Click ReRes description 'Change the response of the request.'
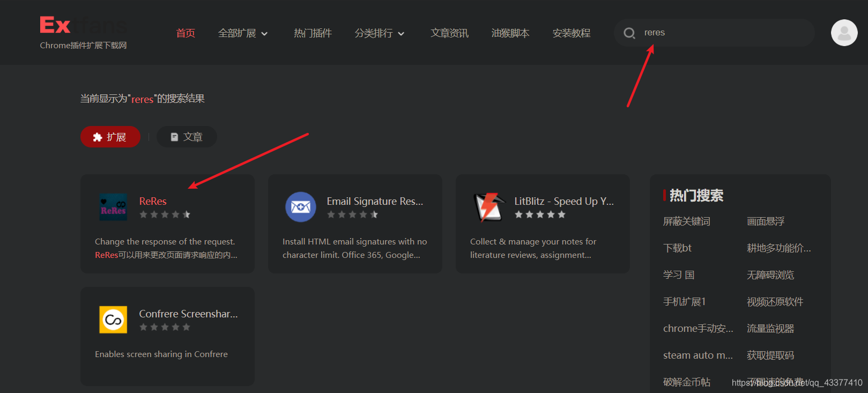The width and height of the screenshot is (868, 393). tap(165, 241)
